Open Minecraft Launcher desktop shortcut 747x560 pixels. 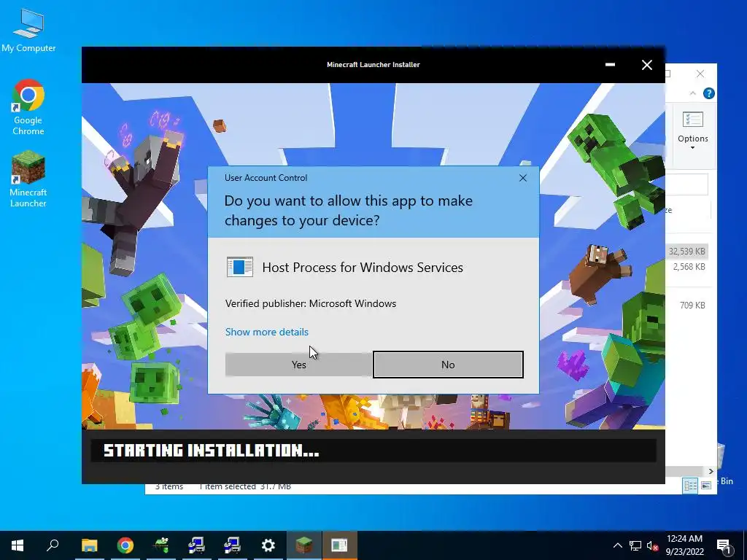(x=28, y=179)
